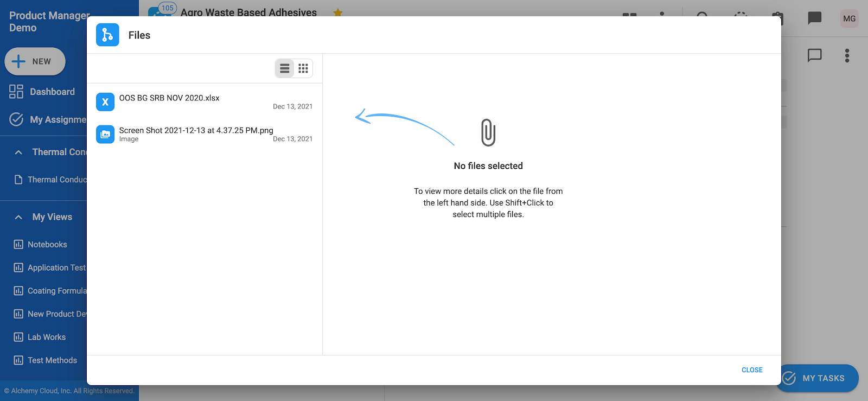The height and width of the screenshot is (401, 868).
Task: Click the New Product De chart icon
Action: (18, 314)
